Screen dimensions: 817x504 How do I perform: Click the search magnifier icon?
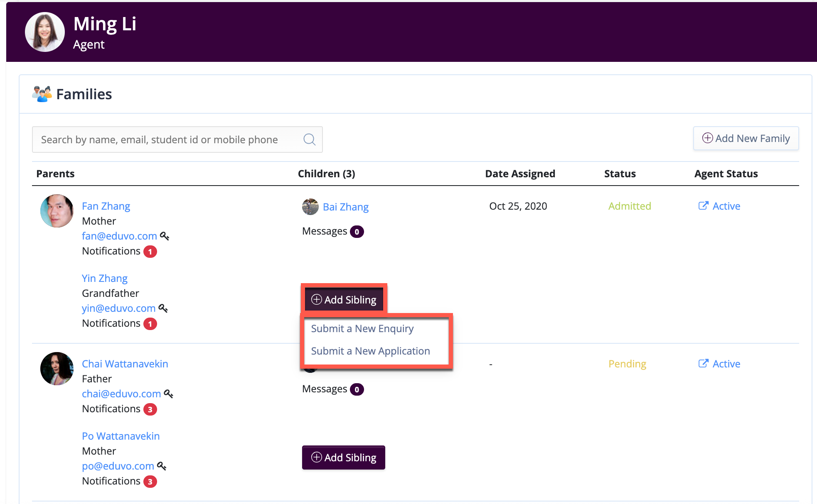point(309,139)
